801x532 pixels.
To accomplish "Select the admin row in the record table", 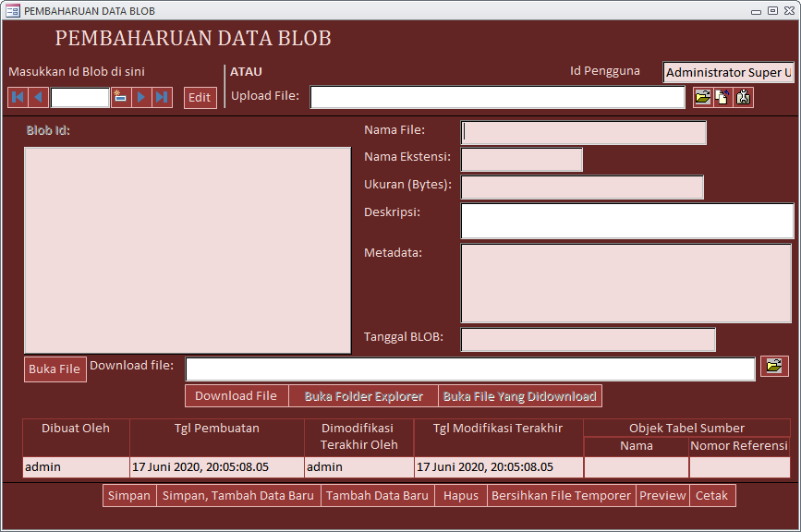I will 74,466.
